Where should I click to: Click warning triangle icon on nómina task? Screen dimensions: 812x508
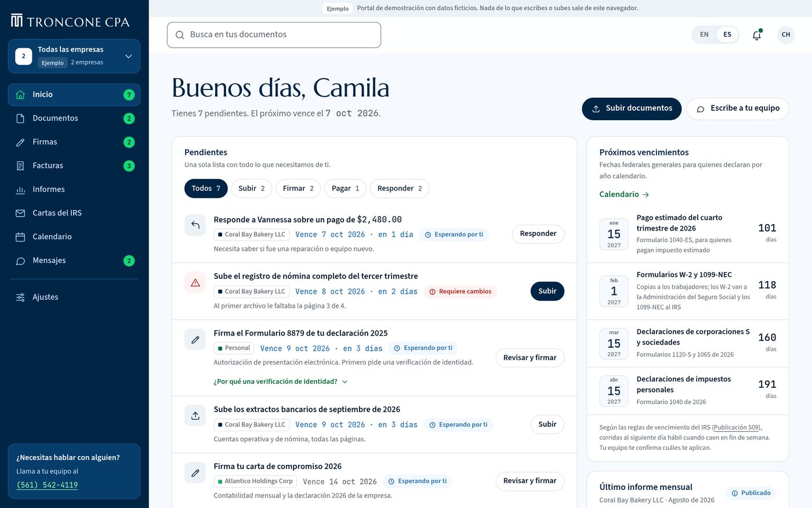coord(195,282)
